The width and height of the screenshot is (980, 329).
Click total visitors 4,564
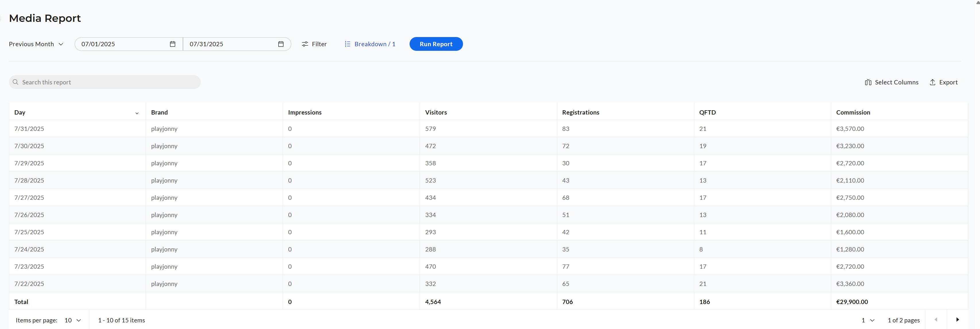coord(433,302)
